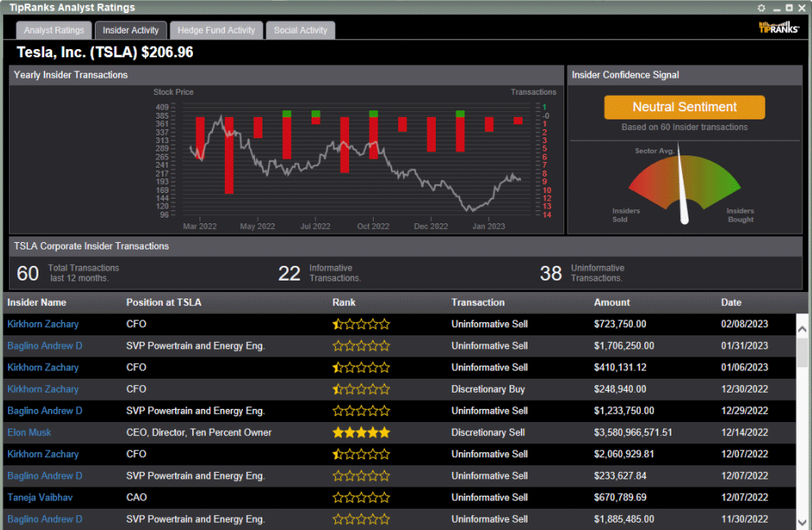812x530 pixels.
Task: Open the settings gear in title bar
Action: [x=762, y=7]
